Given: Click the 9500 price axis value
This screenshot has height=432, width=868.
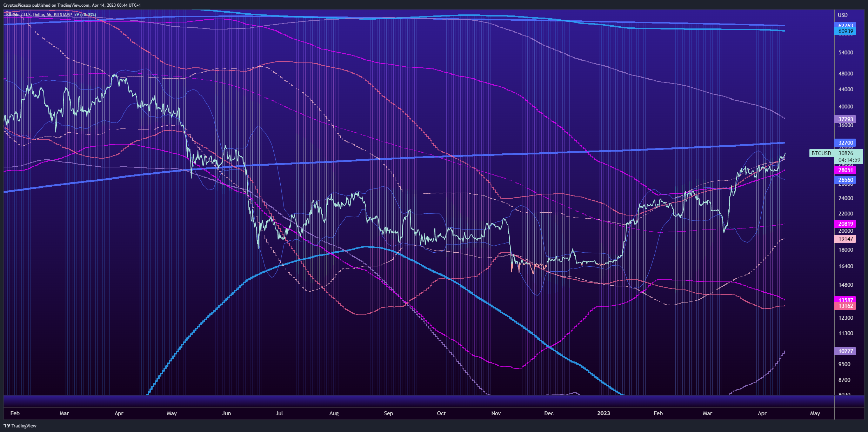Looking at the screenshot, I should point(844,364).
